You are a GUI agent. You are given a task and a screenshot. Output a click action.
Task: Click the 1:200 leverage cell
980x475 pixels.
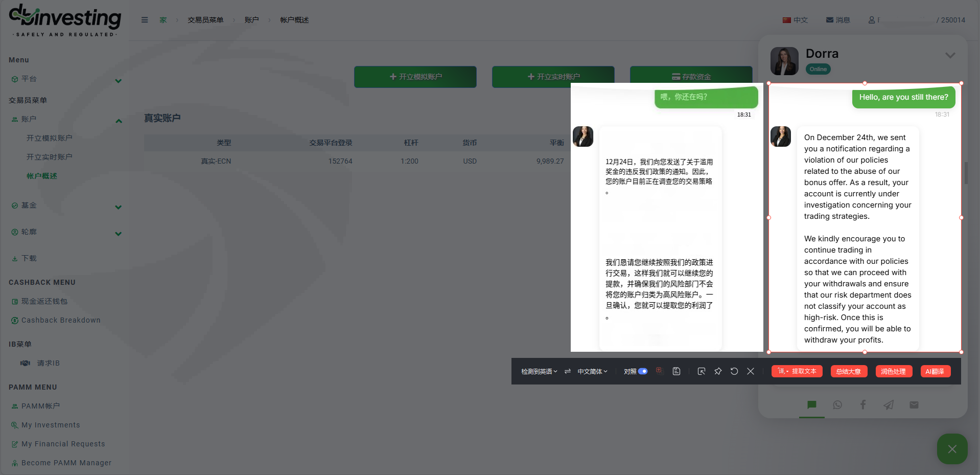pyautogui.click(x=409, y=161)
